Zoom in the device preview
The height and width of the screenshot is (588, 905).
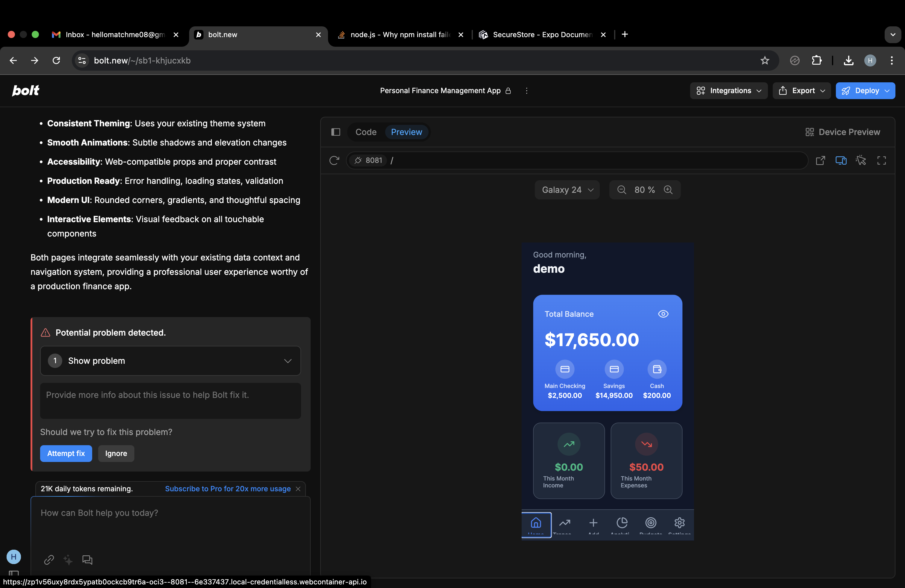click(668, 190)
